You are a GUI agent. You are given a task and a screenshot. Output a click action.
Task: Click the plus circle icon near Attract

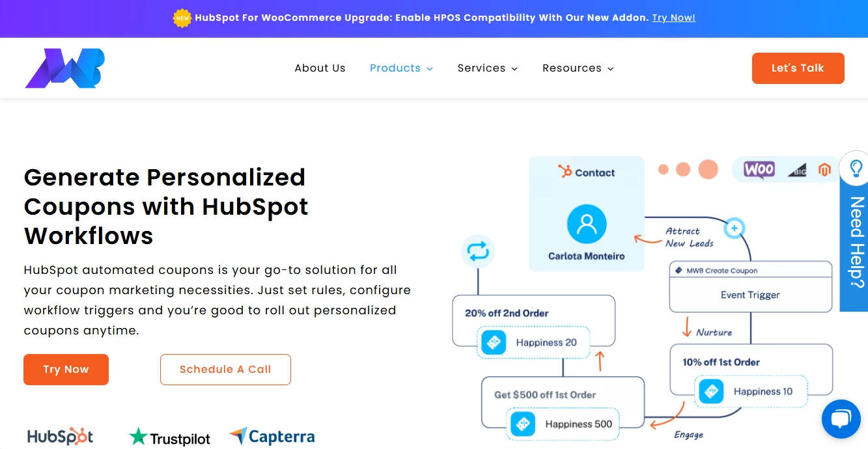[735, 228]
